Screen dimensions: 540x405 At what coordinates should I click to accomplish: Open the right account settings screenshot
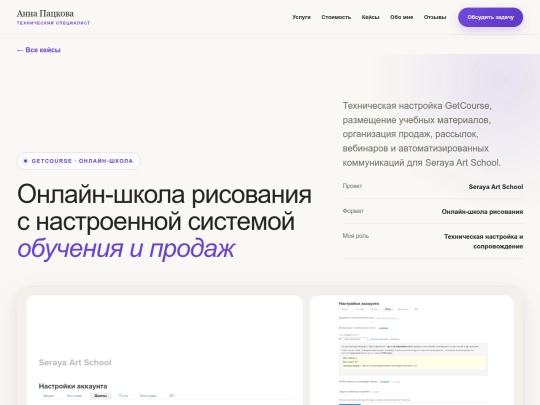(412, 350)
